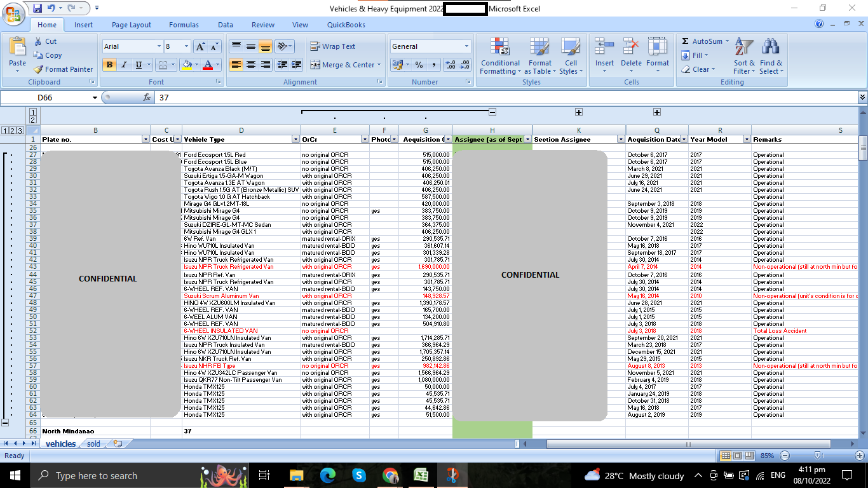Viewport: 868px width, 488px height.
Task: Click the zoom slider handle
Action: (818, 456)
